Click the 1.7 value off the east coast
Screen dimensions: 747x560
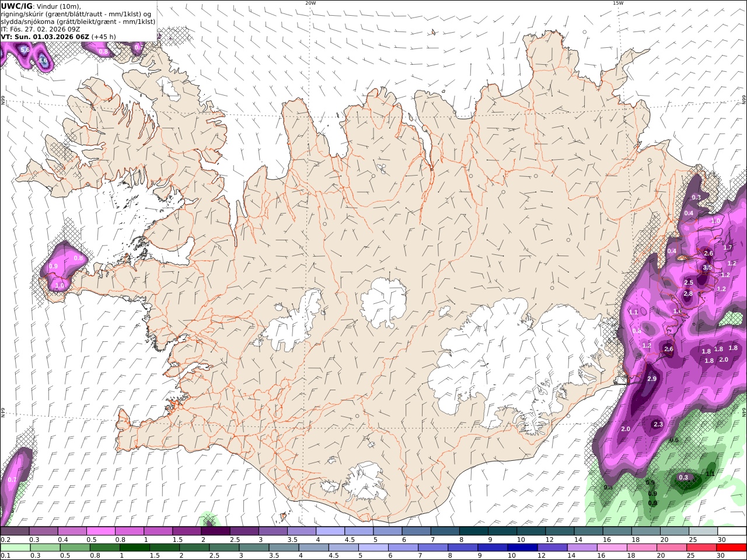coord(727,248)
